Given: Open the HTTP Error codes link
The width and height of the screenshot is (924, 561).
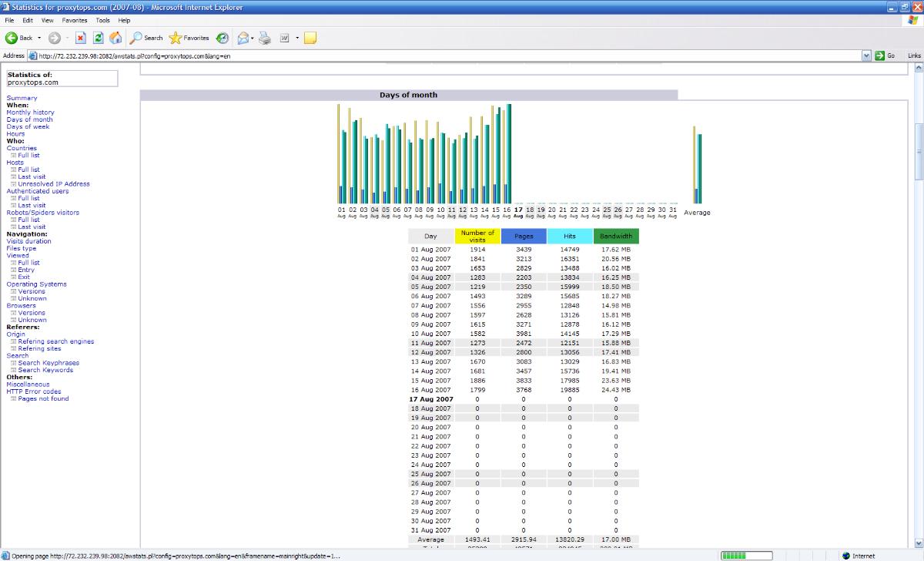Looking at the screenshot, I should click(33, 391).
